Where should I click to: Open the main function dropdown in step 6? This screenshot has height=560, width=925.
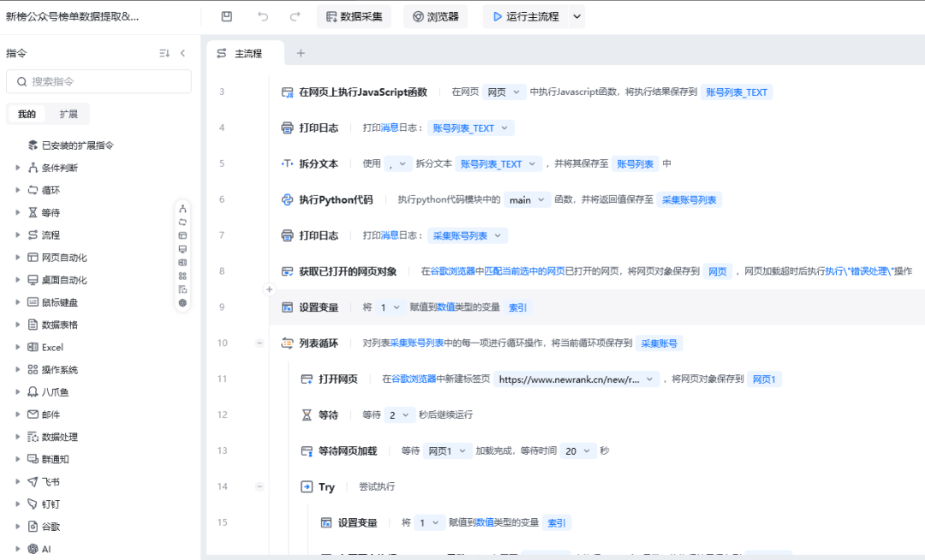click(x=528, y=200)
